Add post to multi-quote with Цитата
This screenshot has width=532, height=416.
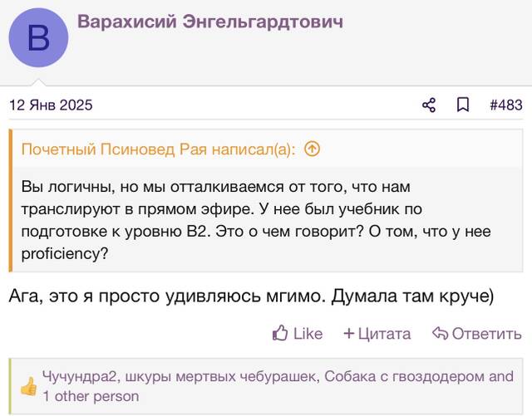[377, 334]
